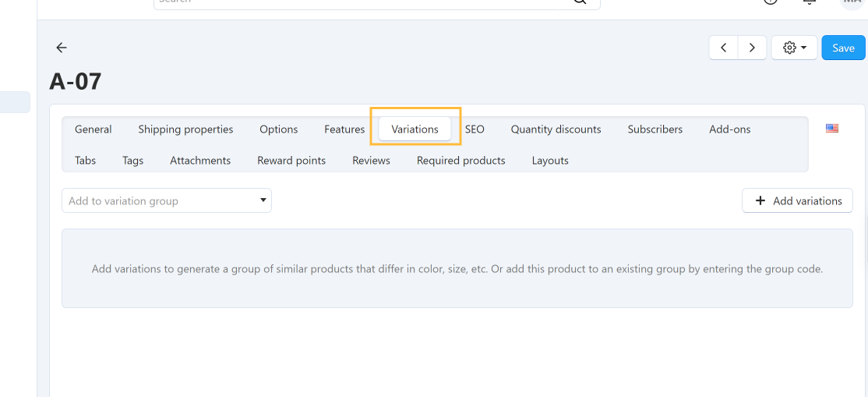Image resolution: width=868 pixels, height=397 pixels.
Task: Open the Quantity discounts tab
Action: [556, 129]
